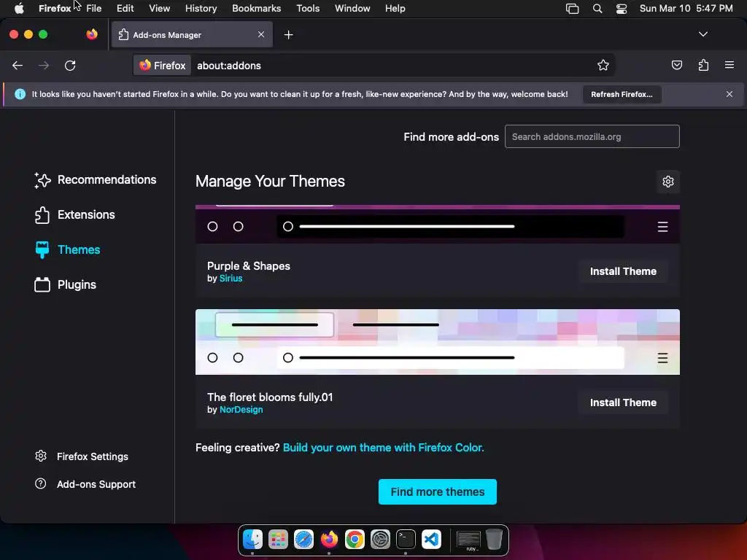
Task: Open the Apple menu
Action: point(19,9)
